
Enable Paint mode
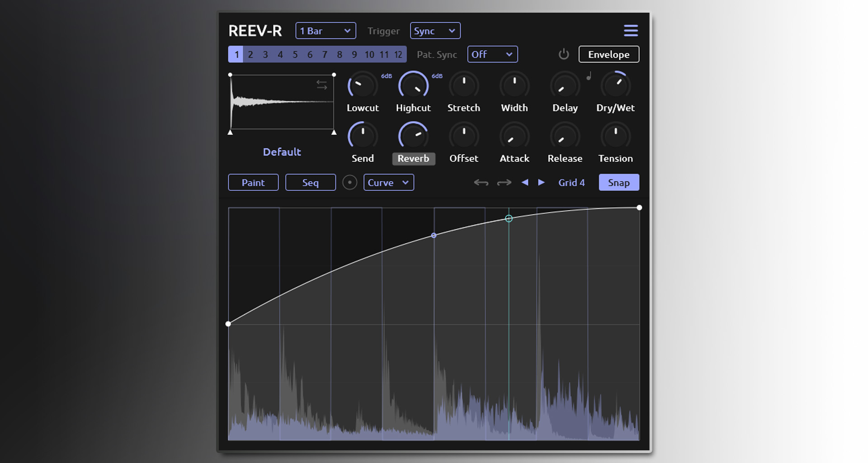click(253, 183)
